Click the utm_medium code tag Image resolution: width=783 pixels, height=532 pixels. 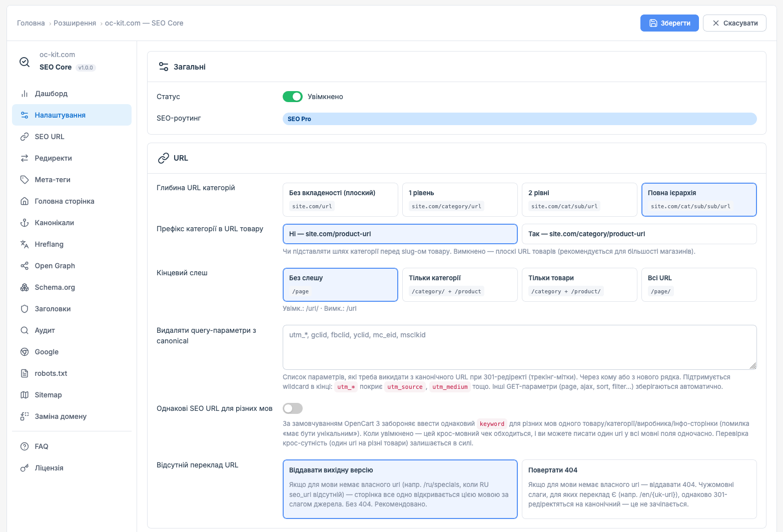click(x=450, y=387)
